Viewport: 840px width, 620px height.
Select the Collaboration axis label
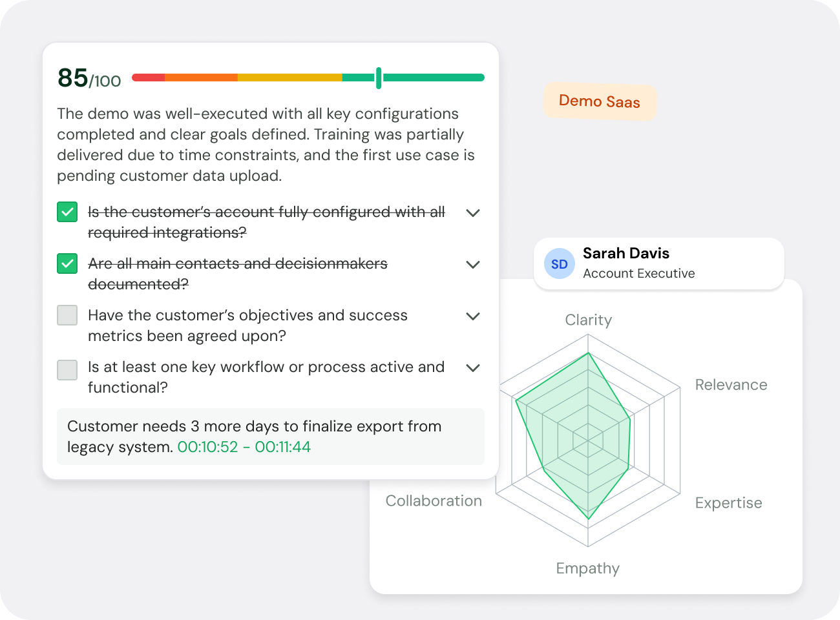tap(434, 501)
